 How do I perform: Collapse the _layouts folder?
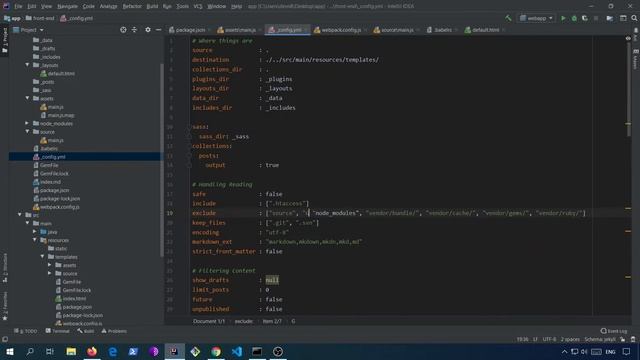coord(27,65)
